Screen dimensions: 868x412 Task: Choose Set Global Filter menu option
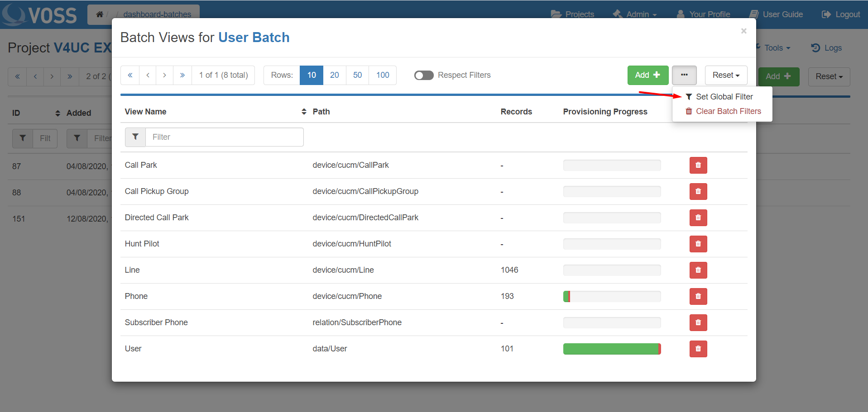(x=724, y=97)
